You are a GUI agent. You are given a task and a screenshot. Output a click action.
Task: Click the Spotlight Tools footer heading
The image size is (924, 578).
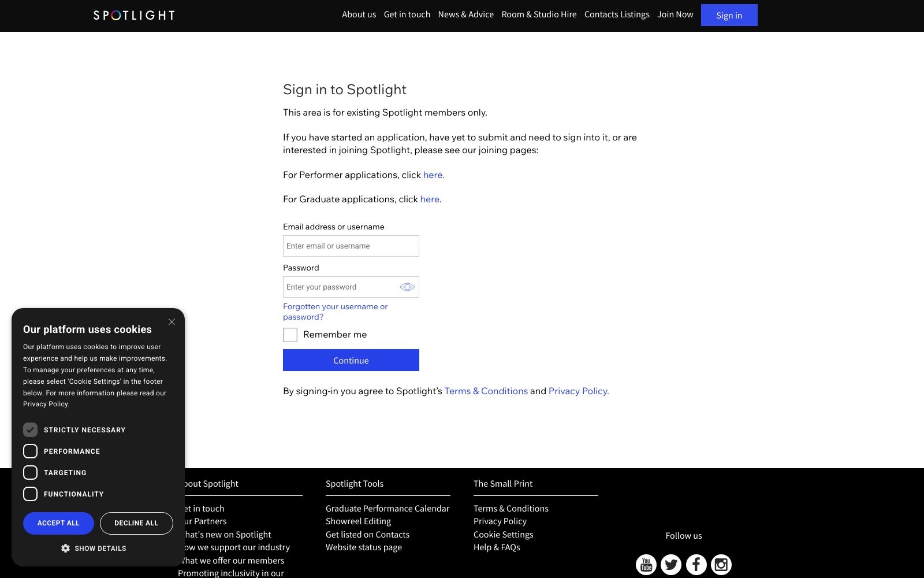point(355,484)
